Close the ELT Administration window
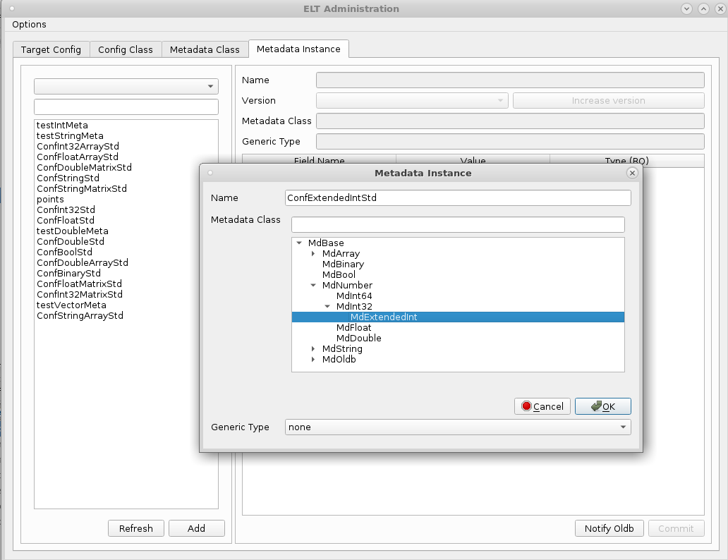Image resolution: width=728 pixels, height=560 pixels. [719, 9]
